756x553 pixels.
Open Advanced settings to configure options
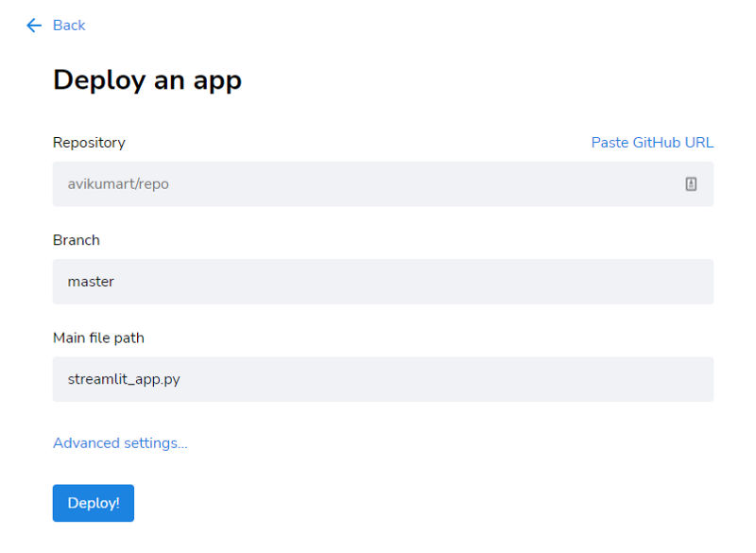(120, 442)
